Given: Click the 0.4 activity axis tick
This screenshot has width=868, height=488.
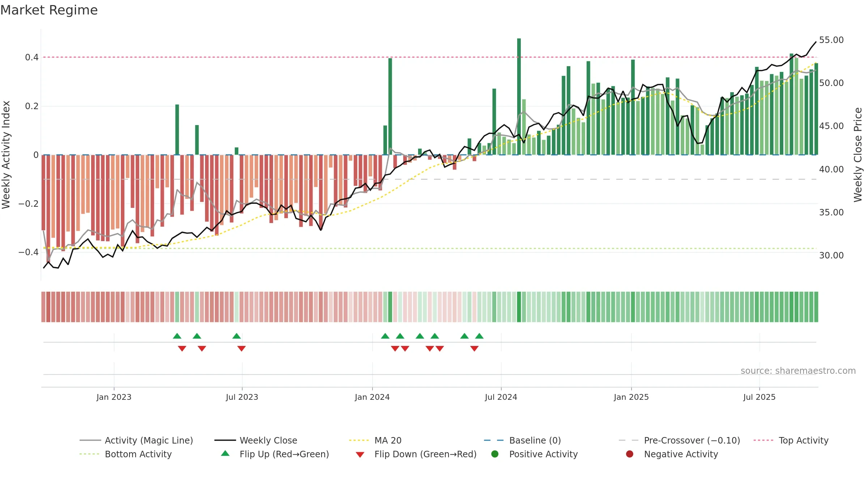Looking at the screenshot, I should point(32,57).
